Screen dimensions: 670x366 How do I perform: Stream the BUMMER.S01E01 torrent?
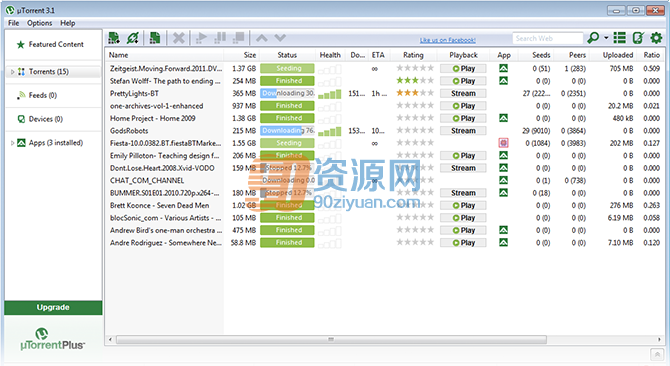[463, 193]
